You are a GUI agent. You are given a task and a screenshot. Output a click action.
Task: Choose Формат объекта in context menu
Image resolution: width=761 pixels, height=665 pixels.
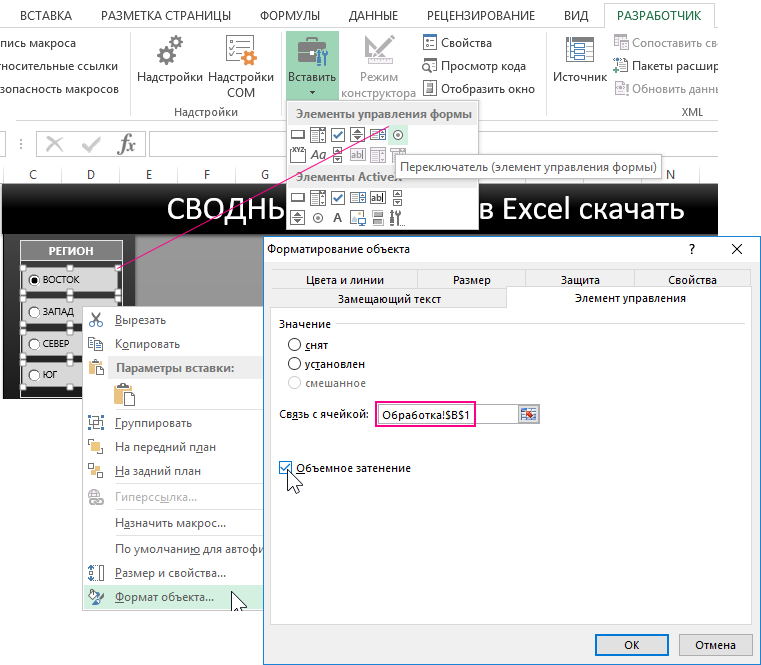(x=164, y=597)
